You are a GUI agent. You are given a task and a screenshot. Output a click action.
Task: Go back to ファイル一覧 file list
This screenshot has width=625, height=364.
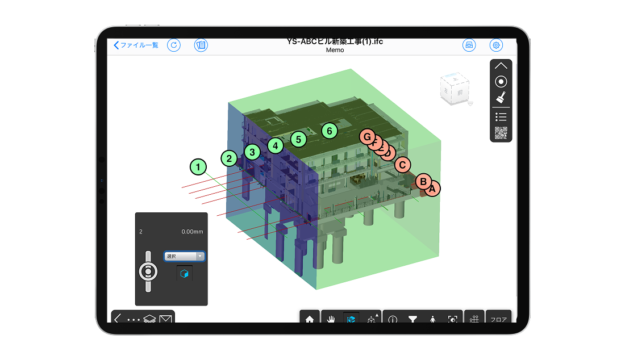click(136, 45)
